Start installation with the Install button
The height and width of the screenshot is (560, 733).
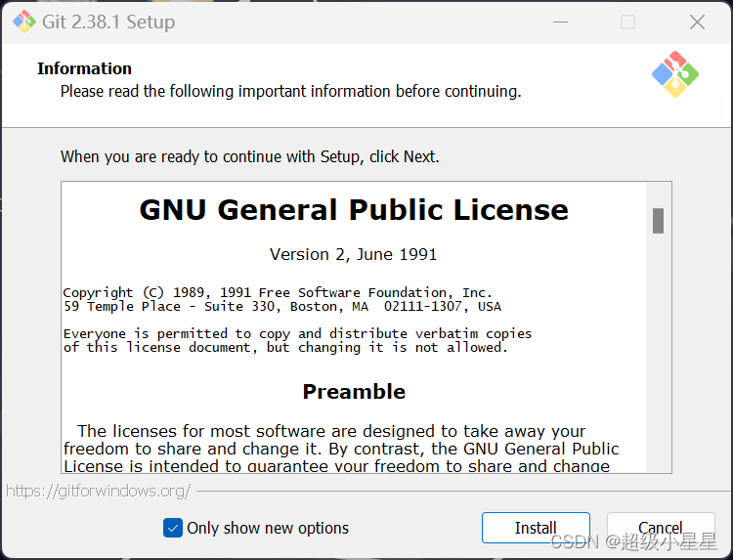(x=536, y=528)
